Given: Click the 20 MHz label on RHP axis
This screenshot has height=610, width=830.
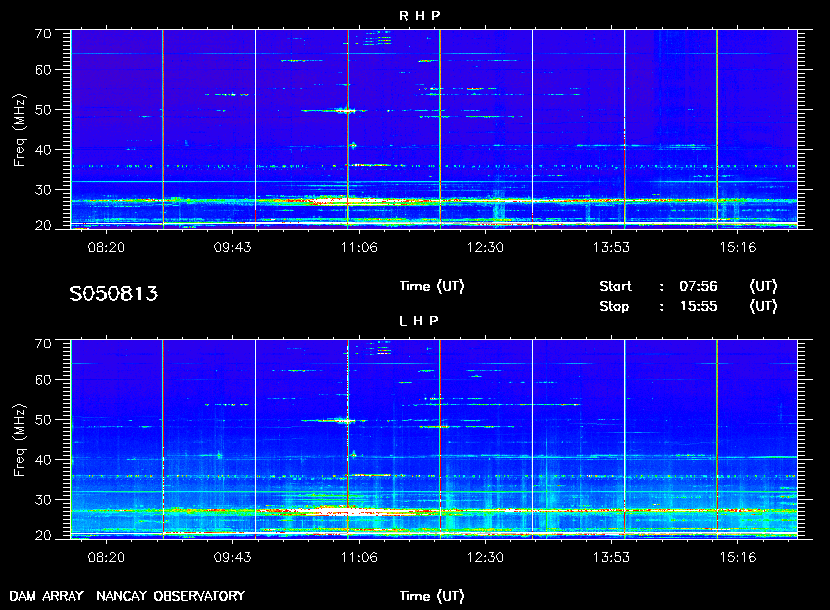Looking at the screenshot, I should pos(43,226).
